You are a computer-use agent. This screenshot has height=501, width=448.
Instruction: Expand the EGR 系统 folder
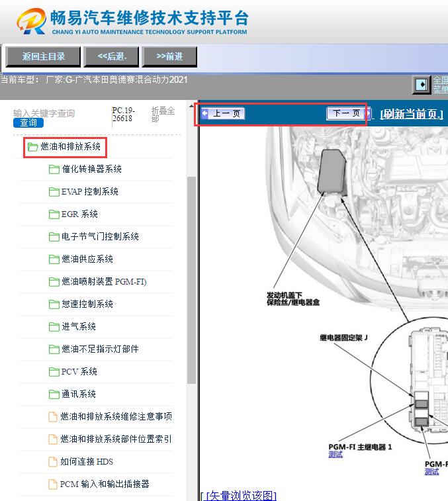(79, 214)
